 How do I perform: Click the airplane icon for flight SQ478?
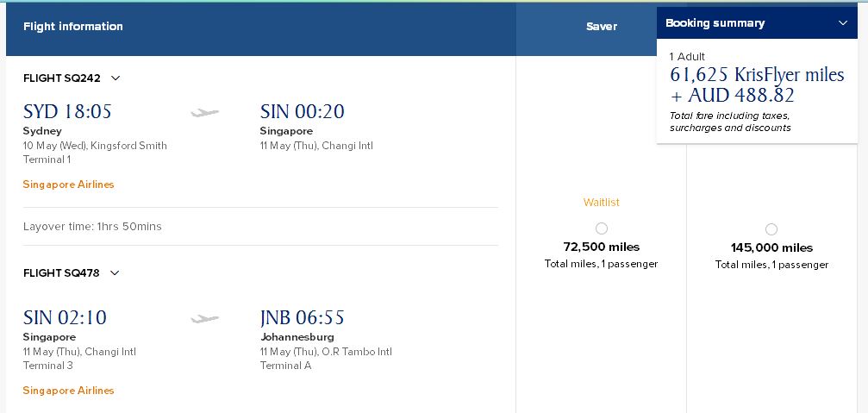(x=204, y=318)
